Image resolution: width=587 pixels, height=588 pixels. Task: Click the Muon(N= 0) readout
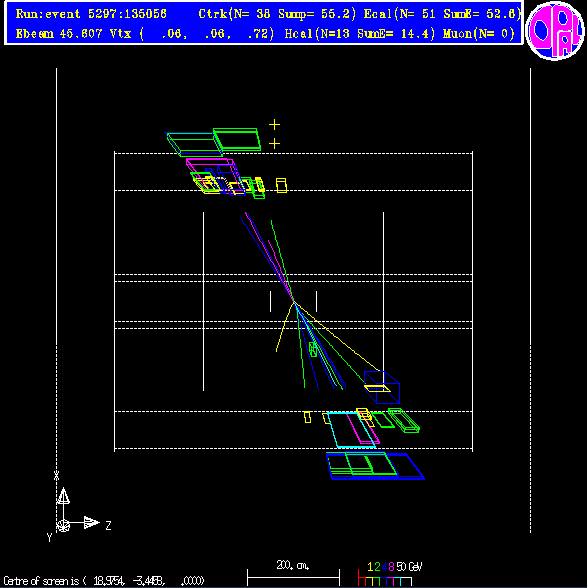click(x=479, y=34)
